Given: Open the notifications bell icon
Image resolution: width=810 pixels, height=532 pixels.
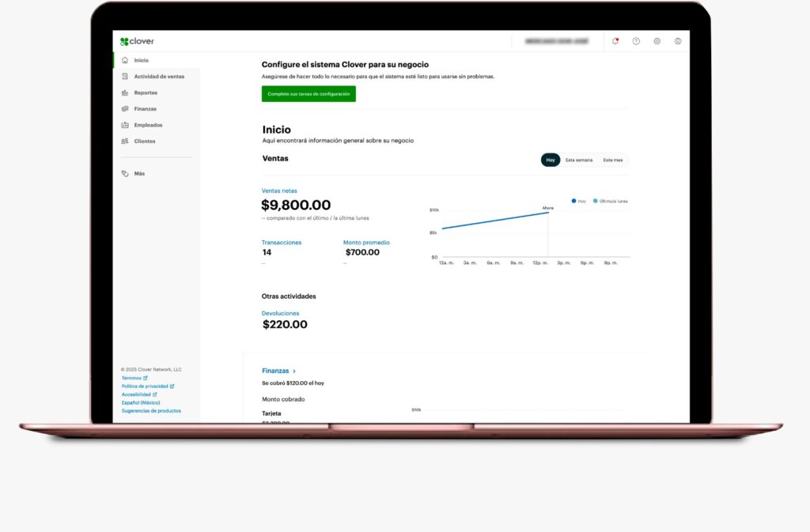Looking at the screenshot, I should click(615, 41).
